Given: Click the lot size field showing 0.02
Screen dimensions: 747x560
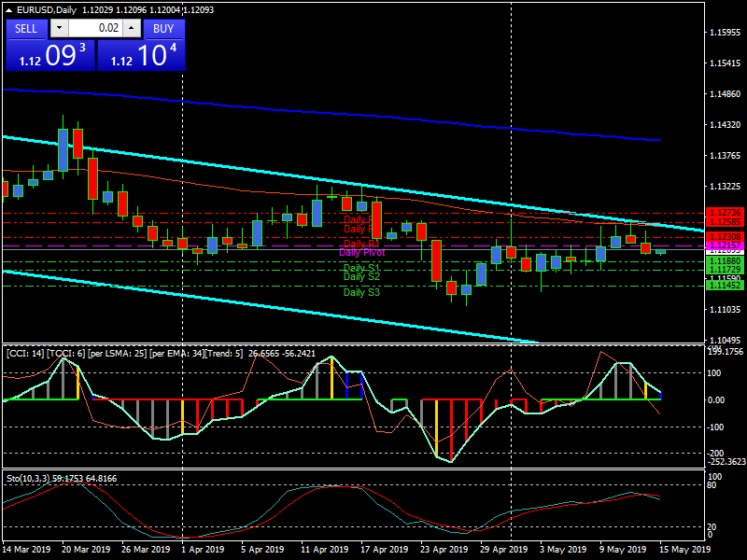Looking at the screenshot, I should pos(94,28).
